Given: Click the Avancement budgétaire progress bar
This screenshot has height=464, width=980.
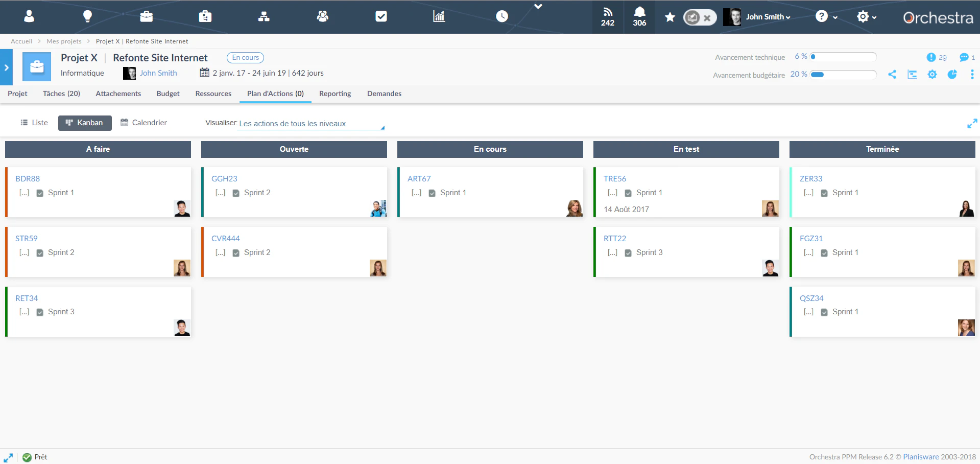Looking at the screenshot, I should coord(843,75).
